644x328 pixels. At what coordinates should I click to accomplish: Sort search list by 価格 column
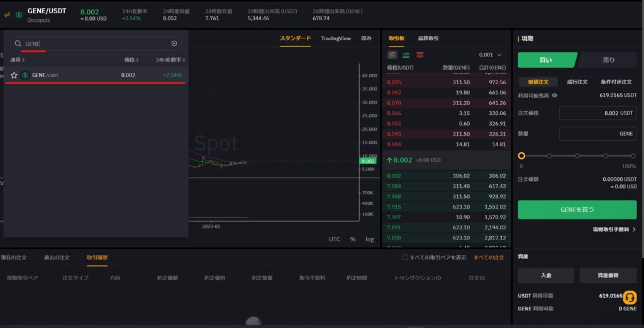(x=131, y=60)
